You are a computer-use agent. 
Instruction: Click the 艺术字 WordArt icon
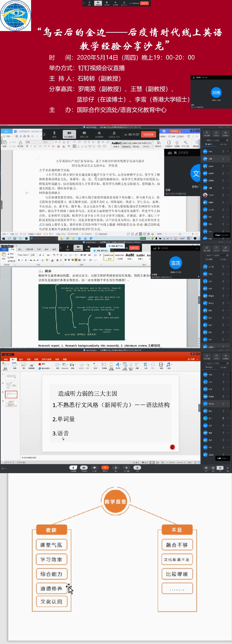118,365
